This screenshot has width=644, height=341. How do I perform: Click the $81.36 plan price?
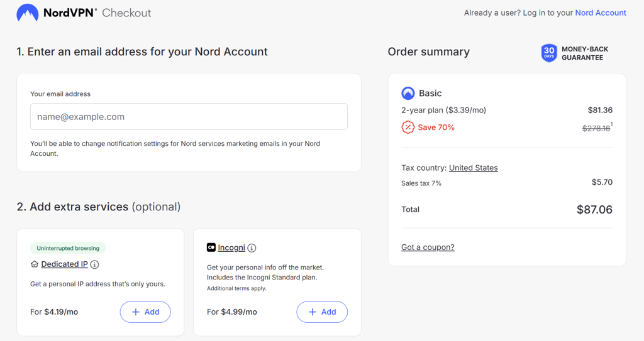coord(600,110)
